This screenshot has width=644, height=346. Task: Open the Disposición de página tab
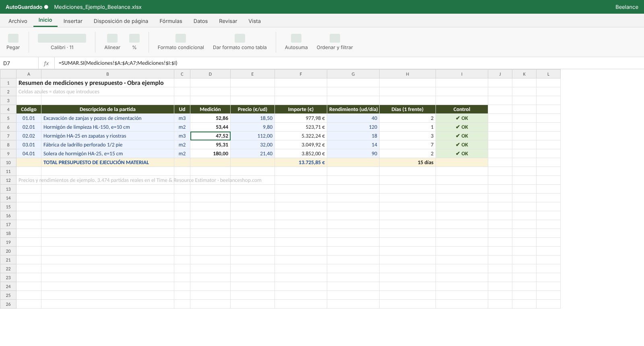121,21
